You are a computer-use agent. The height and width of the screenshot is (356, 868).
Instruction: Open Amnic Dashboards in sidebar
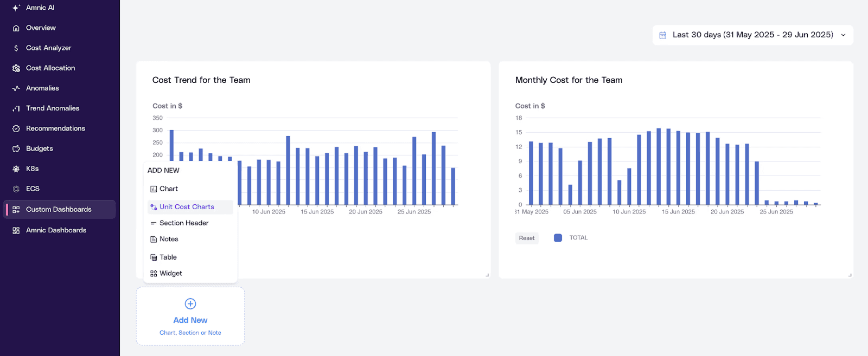tap(56, 230)
